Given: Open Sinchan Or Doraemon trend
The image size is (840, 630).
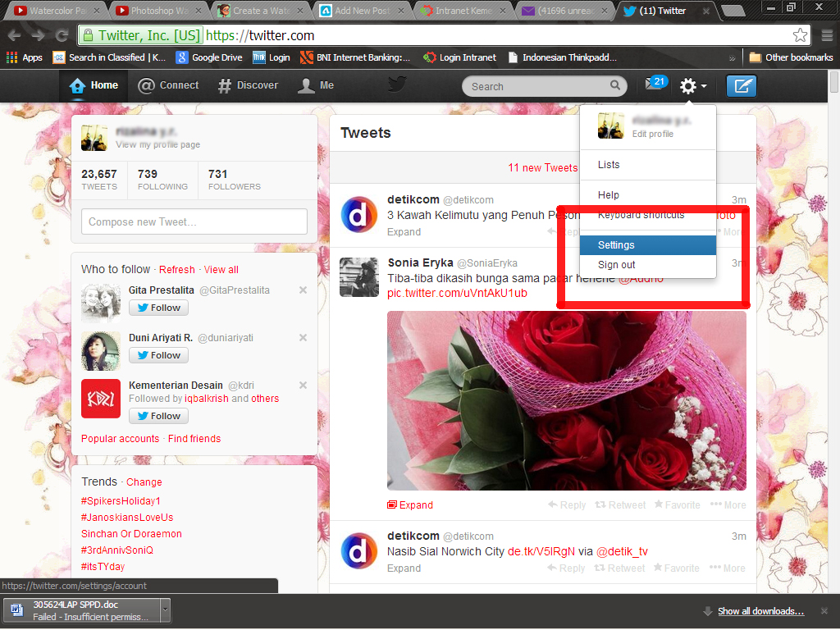Looking at the screenshot, I should pos(131,534).
